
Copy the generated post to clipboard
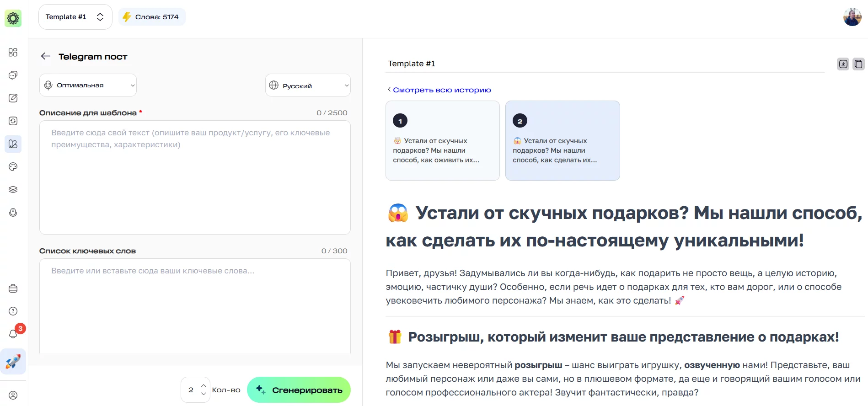[858, 64]
